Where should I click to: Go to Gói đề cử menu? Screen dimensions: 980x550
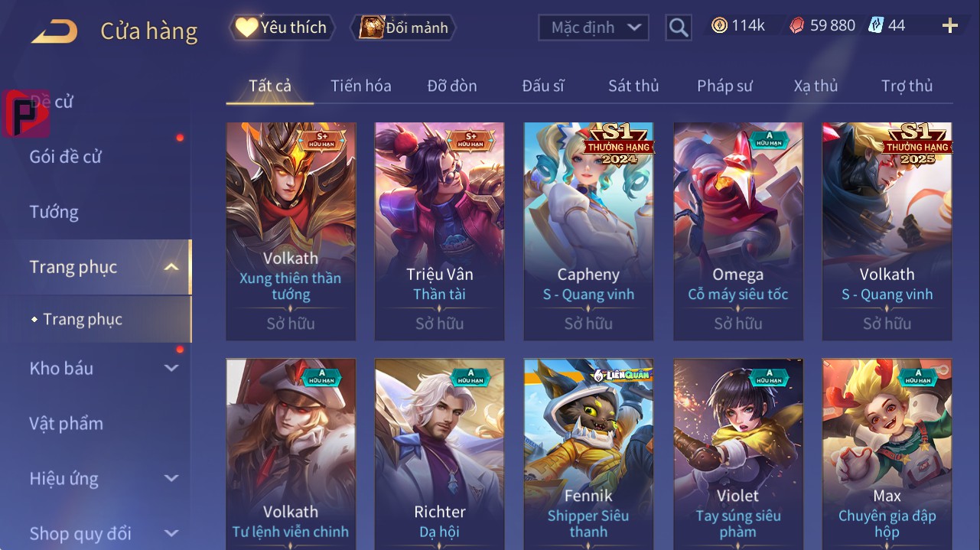point(65,157)
